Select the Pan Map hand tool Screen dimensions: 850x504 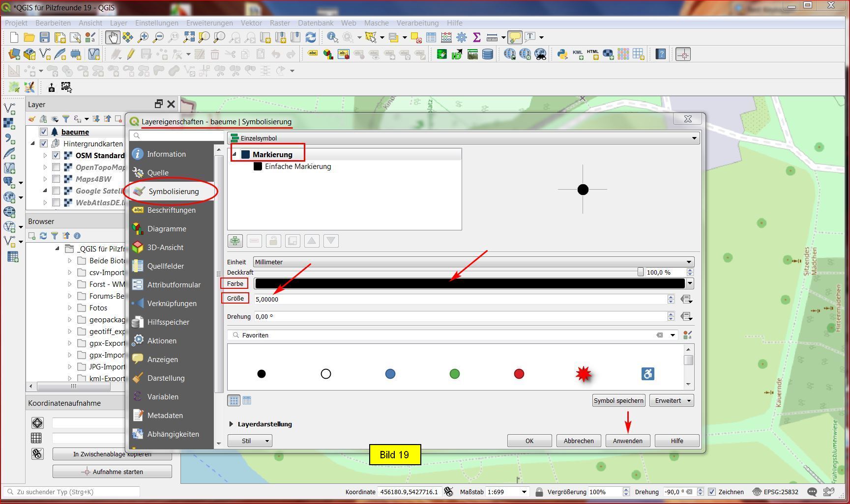(113, 37)
